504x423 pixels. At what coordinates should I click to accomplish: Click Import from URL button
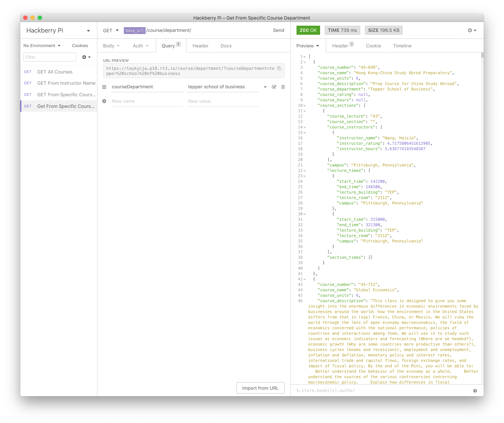click(260, 388)
